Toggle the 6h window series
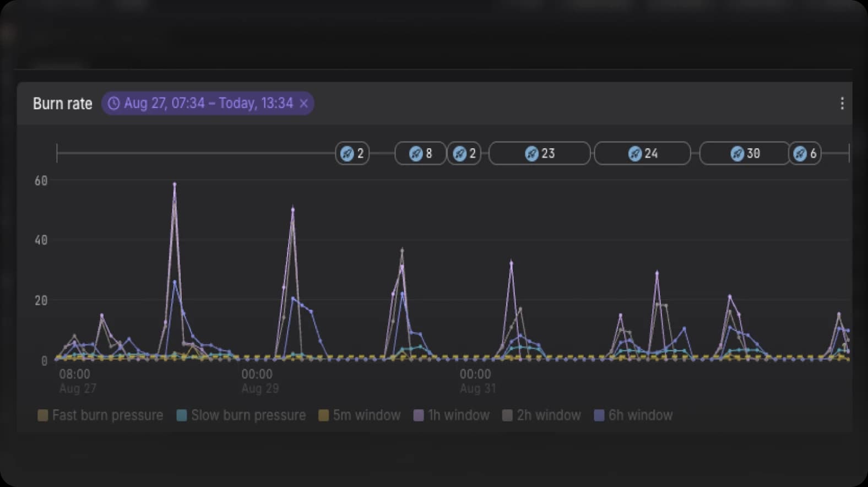The height and width of the screenshot is (487, 868). (633, 415)
